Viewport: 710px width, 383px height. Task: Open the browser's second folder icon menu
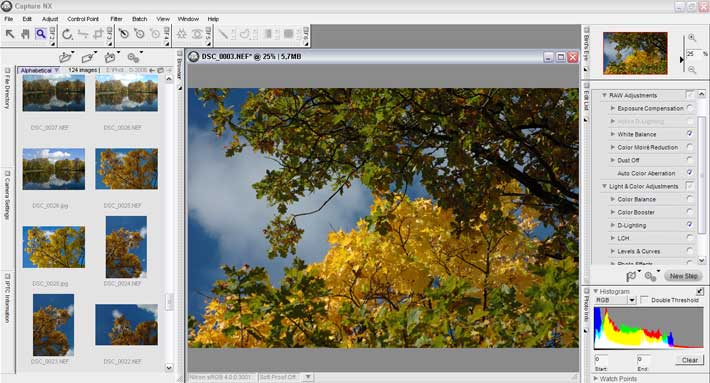click(111, 57)
